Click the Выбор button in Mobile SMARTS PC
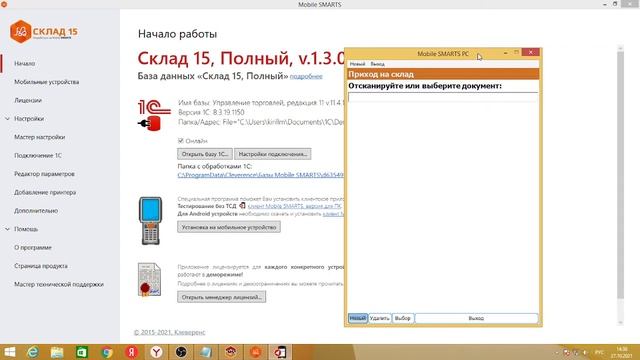Screen dimensions: 640x360 point(402,318)
